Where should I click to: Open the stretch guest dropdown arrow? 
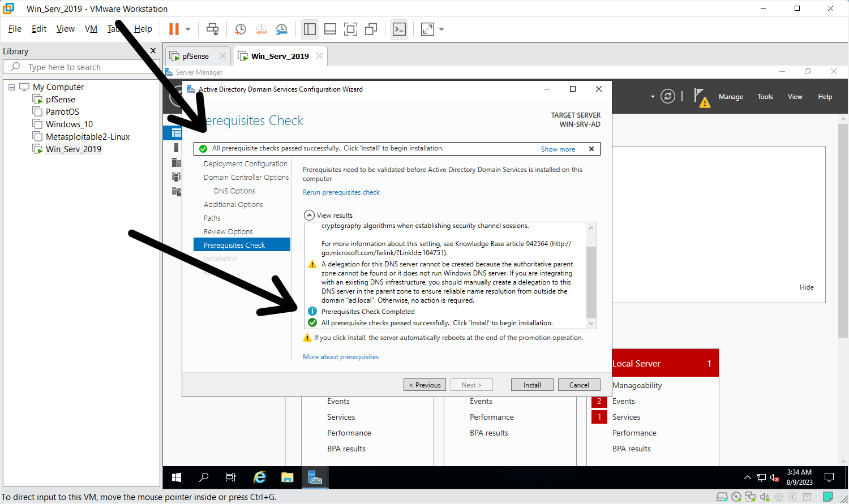(441, 29)
